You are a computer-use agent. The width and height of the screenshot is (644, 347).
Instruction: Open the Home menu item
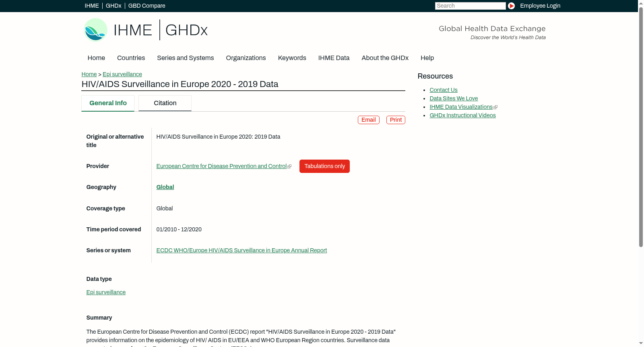point(96,58)
